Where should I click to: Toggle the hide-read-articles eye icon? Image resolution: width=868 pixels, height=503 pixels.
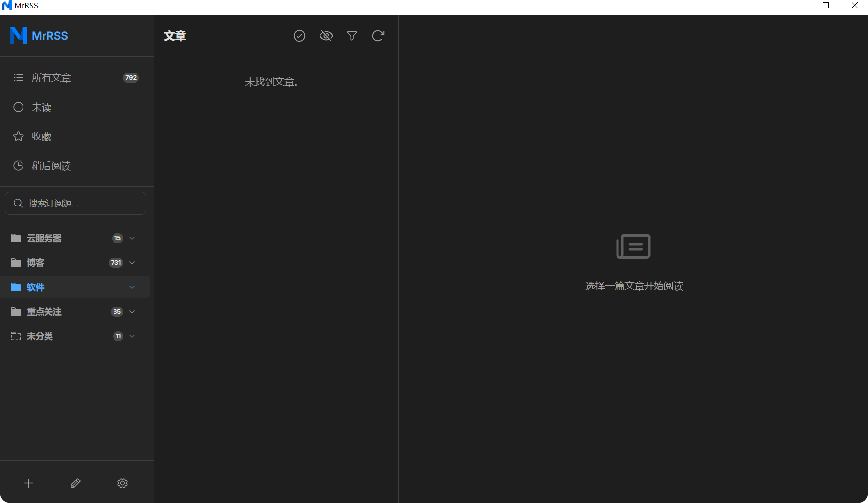point(325,36)
